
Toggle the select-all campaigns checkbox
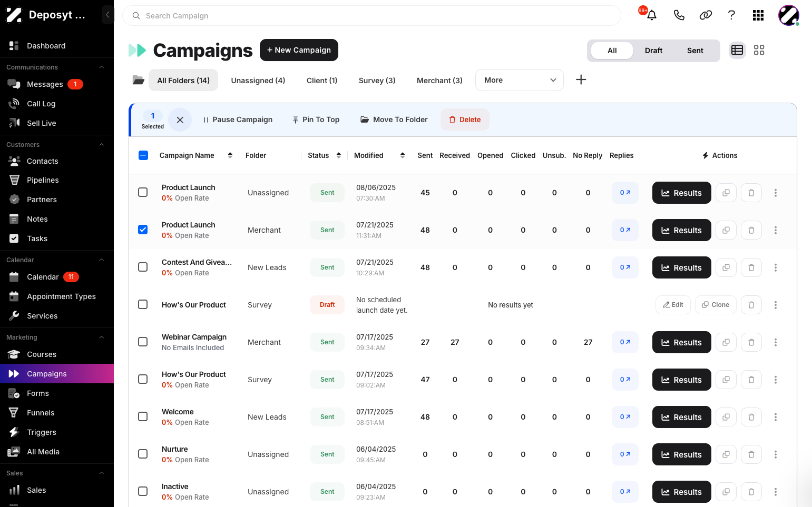pyautogui.click(x=143, y=155)
